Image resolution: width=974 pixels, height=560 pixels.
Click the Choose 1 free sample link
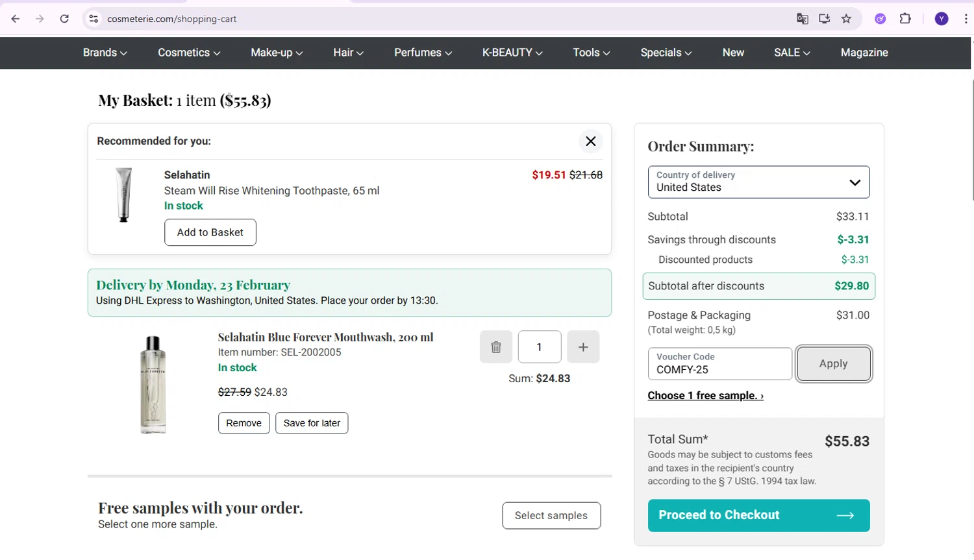tap(705, 396)
